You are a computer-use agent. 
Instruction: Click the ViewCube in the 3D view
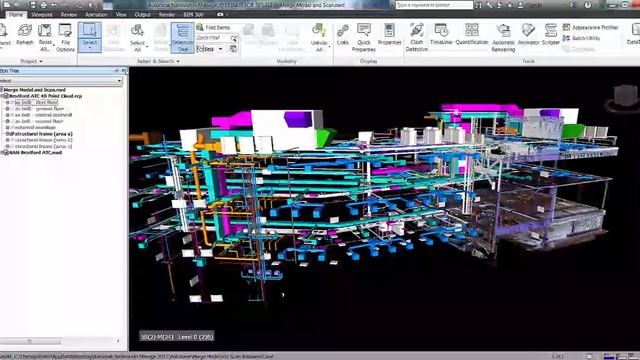[x=625, y=97]
